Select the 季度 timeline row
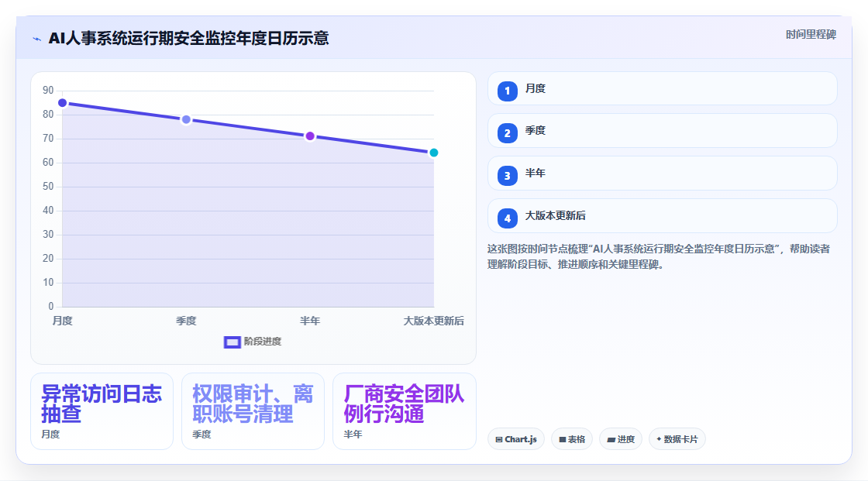This screenshot has height=481, width=868. pyautogui.click(x=662, y=131)
